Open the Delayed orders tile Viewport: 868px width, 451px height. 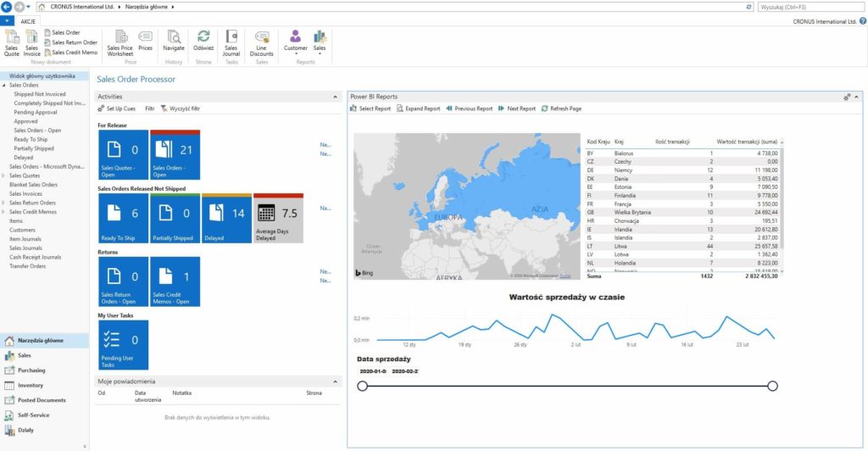click(x=227, y=218)
